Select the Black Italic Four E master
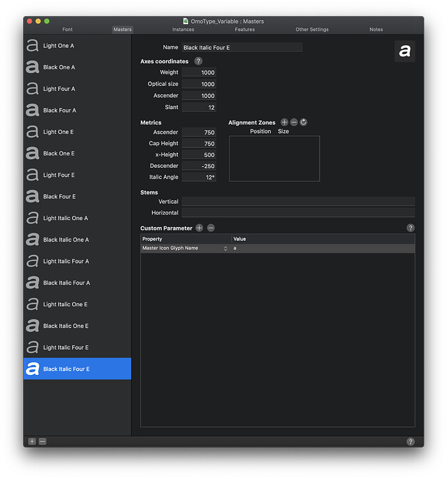 (x=77, y=369)
